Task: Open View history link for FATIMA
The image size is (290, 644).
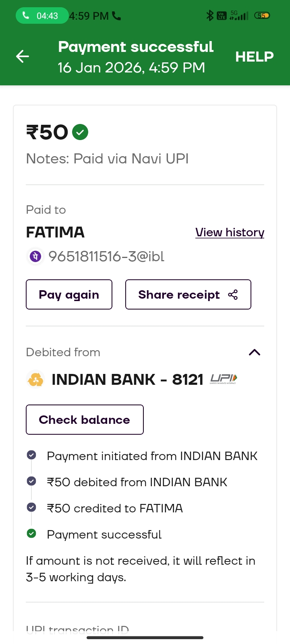Action: pyautogui.click(x=230, y=232)
